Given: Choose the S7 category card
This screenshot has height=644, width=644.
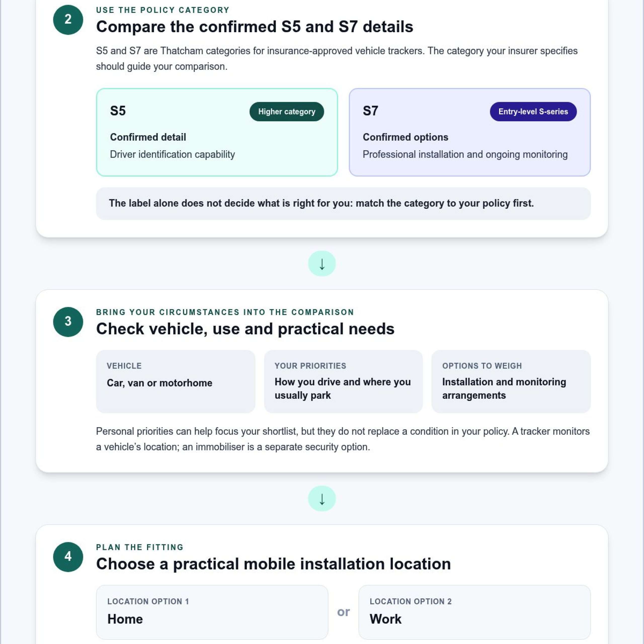Looking at the screenshot, I should coord(470,132).
